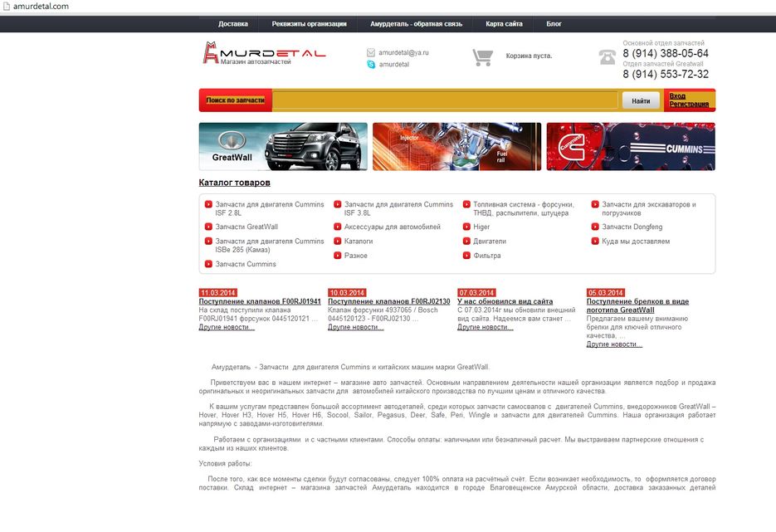
Task: Open the Запчасти Cummins category link
Action: 246,264
